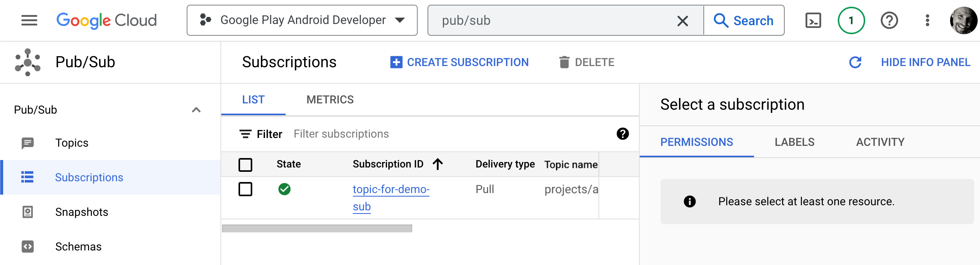This screenshot has width=980, height=265.
Task: Go to Topics in sidebar
Action: 72,143
